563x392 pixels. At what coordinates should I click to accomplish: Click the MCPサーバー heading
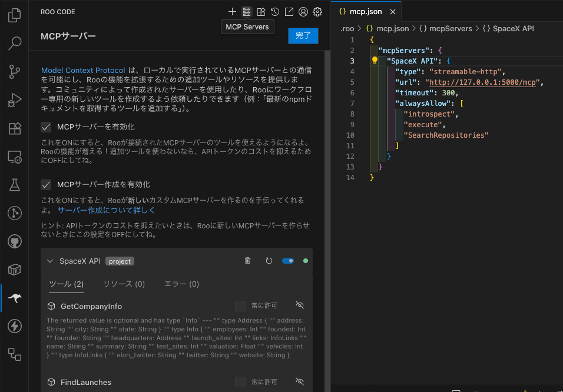point(68,36)
